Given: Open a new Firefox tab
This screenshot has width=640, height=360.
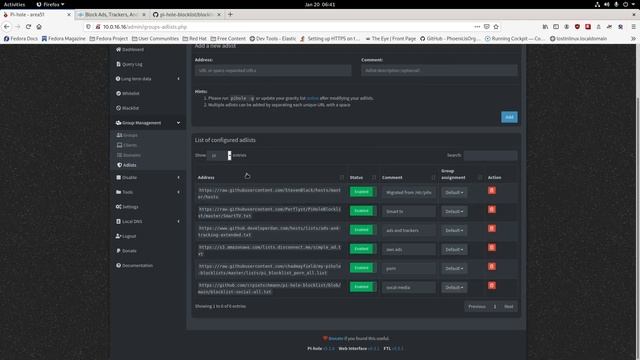Looking at the screenshot, I should coord(230,14).
